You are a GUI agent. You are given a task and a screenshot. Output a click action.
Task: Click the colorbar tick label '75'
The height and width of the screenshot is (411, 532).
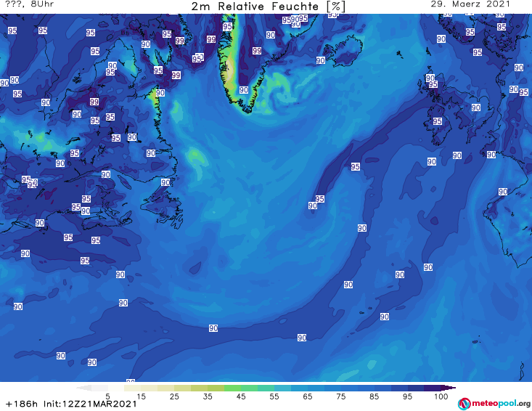click(340, 396)
